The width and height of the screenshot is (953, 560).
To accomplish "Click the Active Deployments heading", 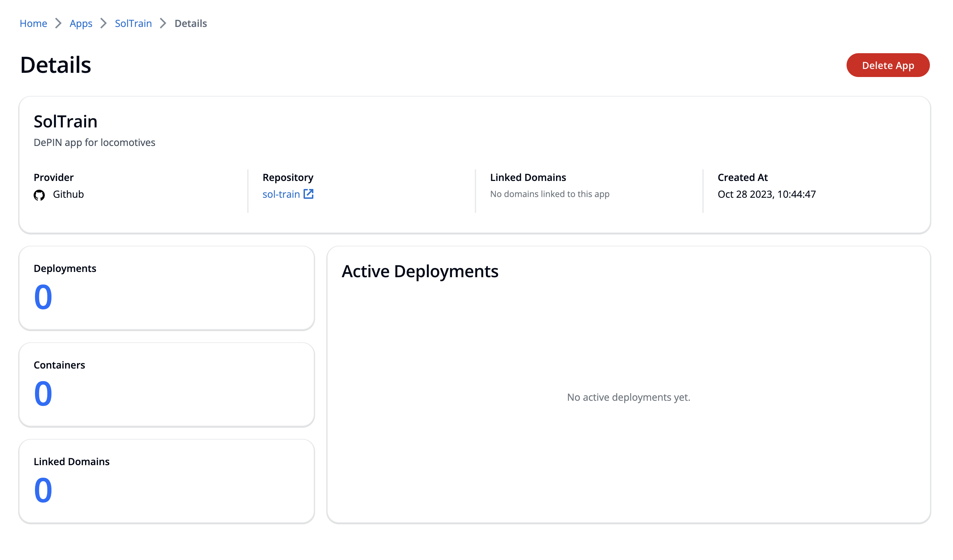I will click(x=420, y=271).
